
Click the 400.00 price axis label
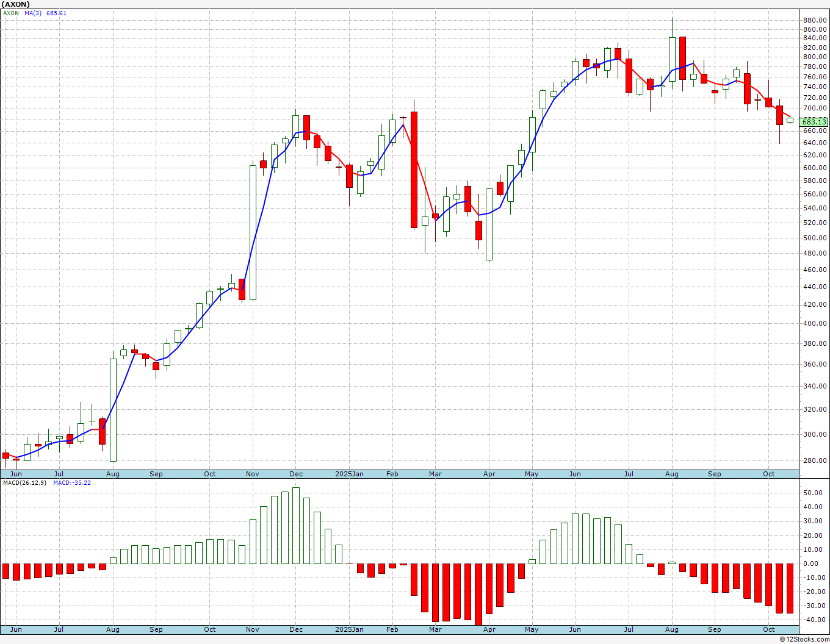click(x=815, y=323)
